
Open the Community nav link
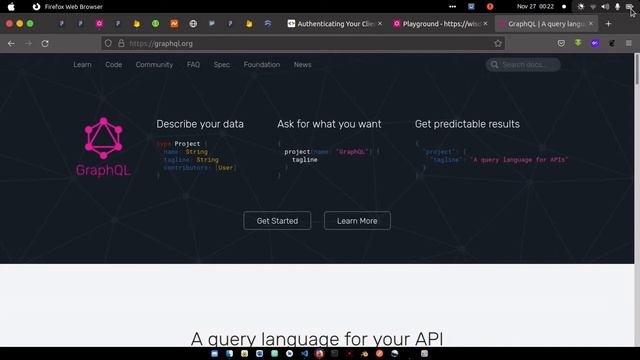pyautogui.click(x=154, y=64)
